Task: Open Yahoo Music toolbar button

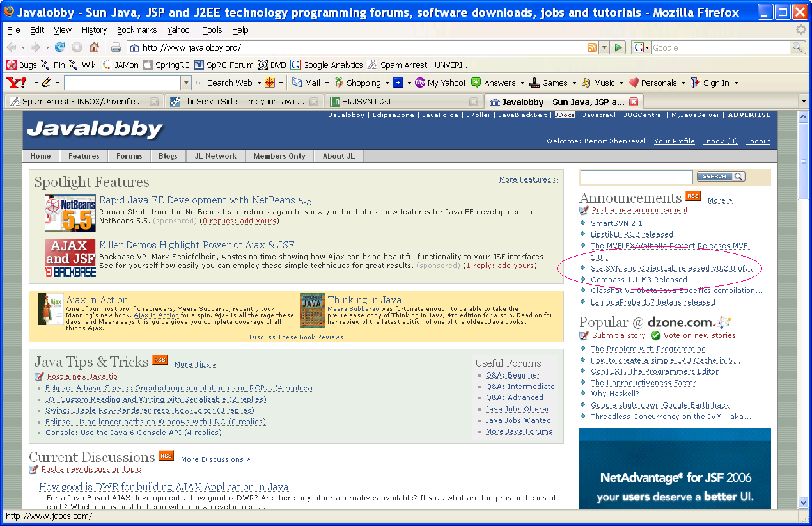Action: [x=598, y=83]
